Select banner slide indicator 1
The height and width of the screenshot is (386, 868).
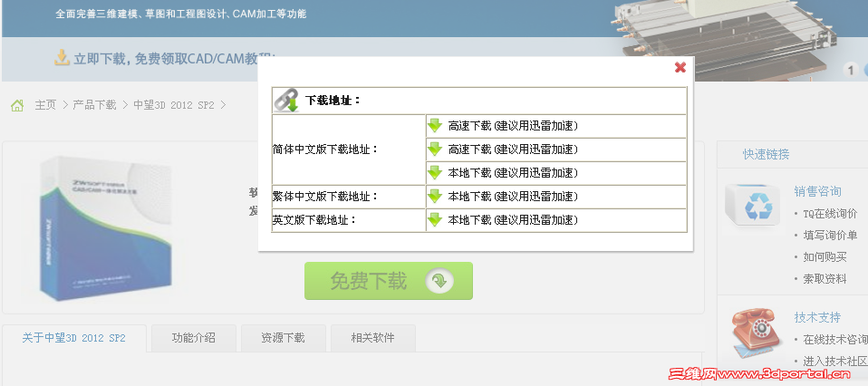(x=852, y=70)
